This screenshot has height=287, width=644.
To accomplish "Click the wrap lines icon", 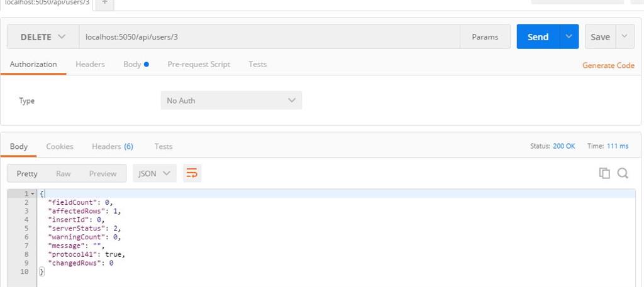I will click(x=192, y=173).
